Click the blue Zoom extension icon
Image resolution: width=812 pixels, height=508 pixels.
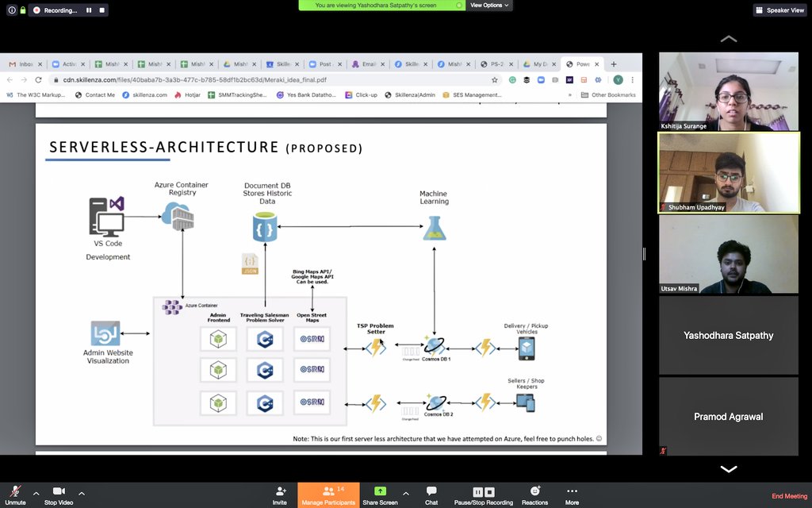[541, 80]
